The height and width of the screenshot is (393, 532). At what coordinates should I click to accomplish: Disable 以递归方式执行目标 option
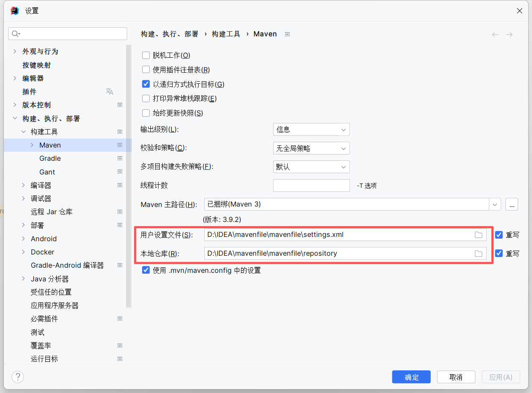coord(146,84)
